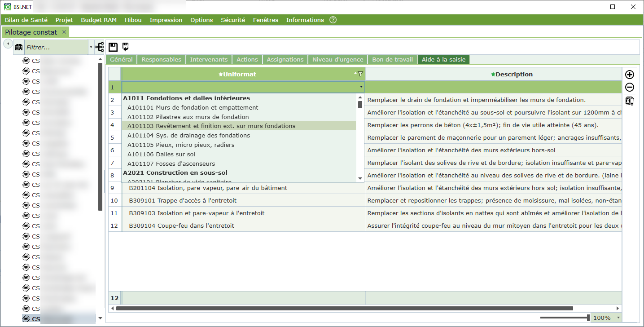Click the save-and-refresh icon in the toolbar
This screenshot has height=327, width=644.
click(x=126, y=47)
